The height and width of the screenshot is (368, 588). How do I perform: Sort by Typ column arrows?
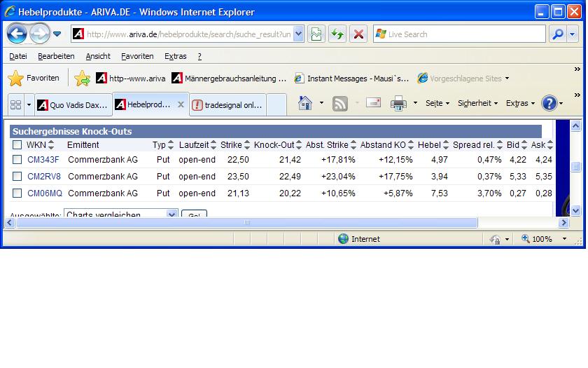point(171,144)
